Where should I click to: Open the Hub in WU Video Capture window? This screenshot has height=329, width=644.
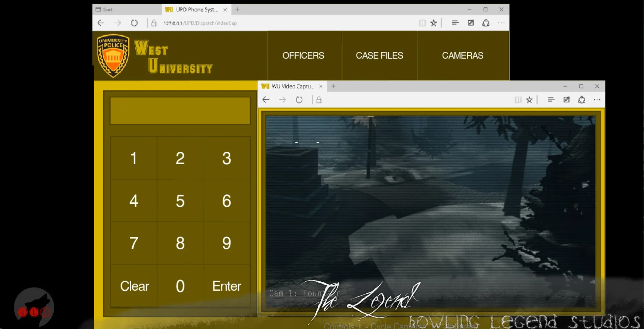tap(551, 99)
